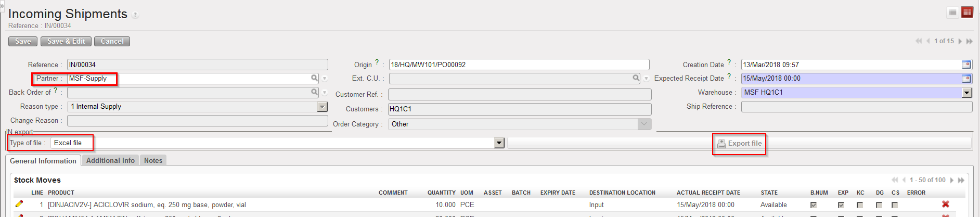The image size is (980, 217).
Task: Open Ext. C.U. dropdown arrow
Action: 646,79
